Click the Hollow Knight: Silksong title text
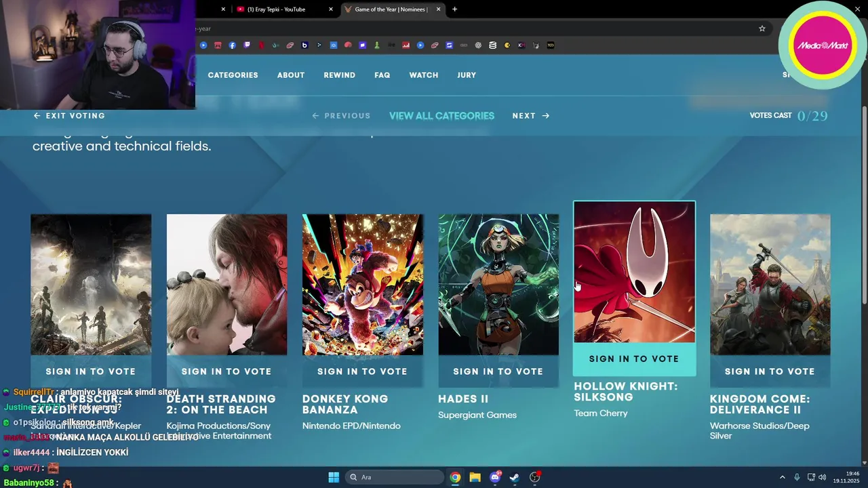 coord(626,392)
